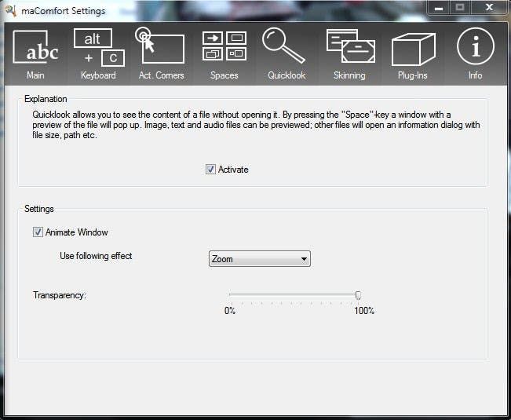The width and height of the screenshot is (511, 420).
Task: Toggle the Activate checkbox
Action: coord(210,170)
